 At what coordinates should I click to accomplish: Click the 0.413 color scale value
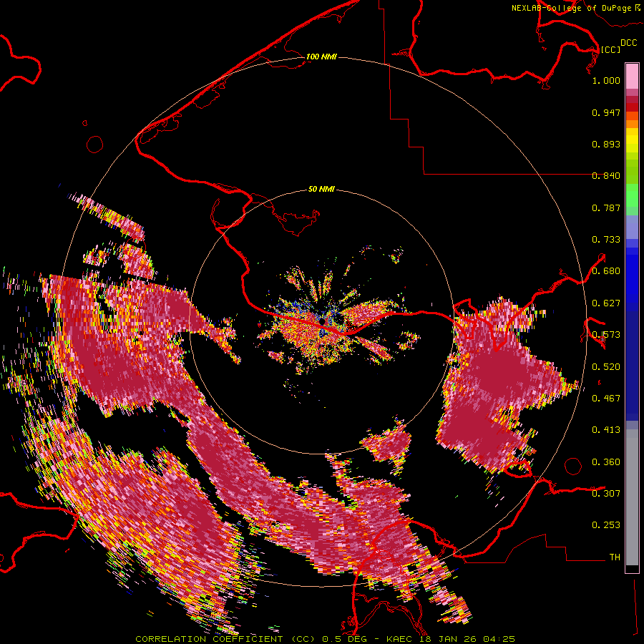606,430
